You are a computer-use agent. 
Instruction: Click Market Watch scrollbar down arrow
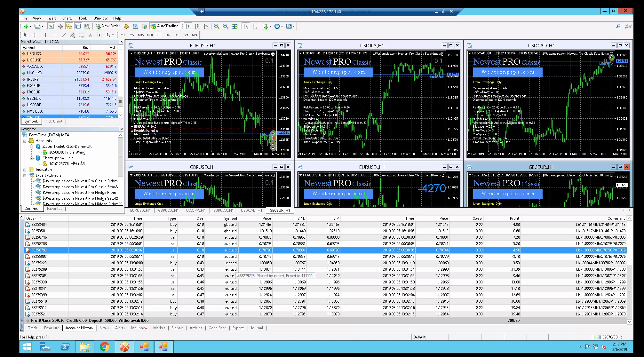[121, 115]
